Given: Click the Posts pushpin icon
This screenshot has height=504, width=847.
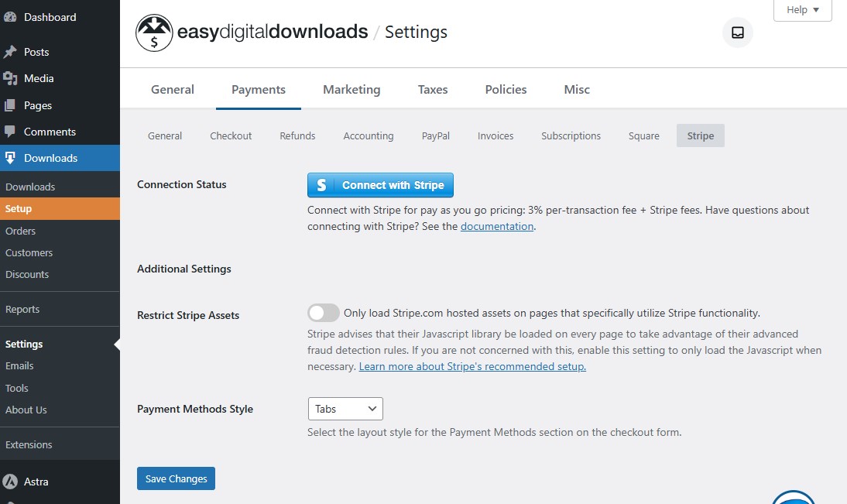Looking at the screenshot, I should pyautogui.click(x=10, y=52).
